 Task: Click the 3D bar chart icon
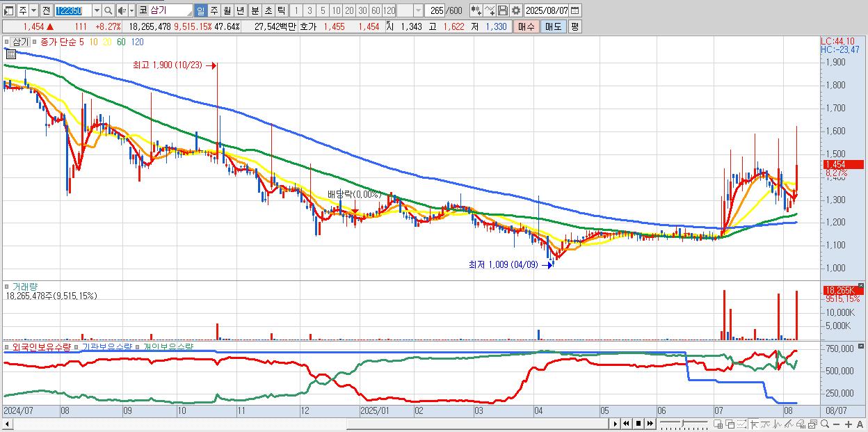[x=801, y=424]
